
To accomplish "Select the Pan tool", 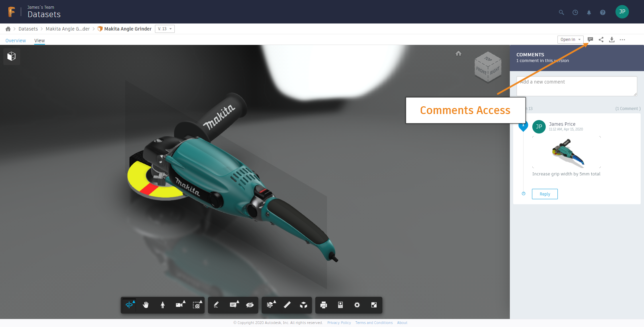I will [x=146, y=305].
